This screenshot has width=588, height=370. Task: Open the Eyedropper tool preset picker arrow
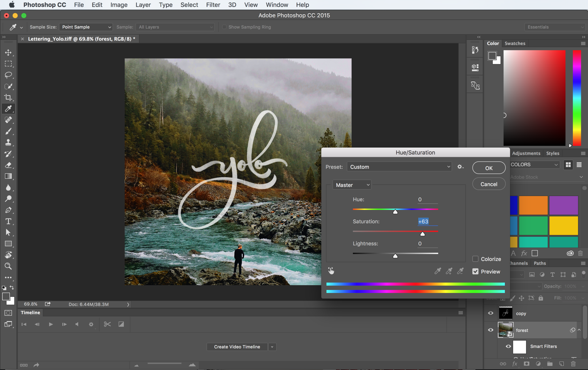click(x=21, y=28)
